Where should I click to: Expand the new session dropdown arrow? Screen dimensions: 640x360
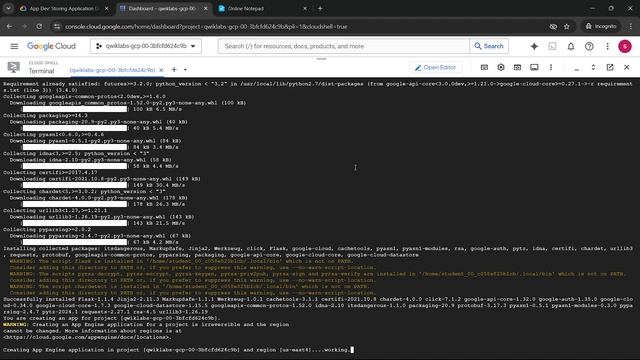pos(185,70)
